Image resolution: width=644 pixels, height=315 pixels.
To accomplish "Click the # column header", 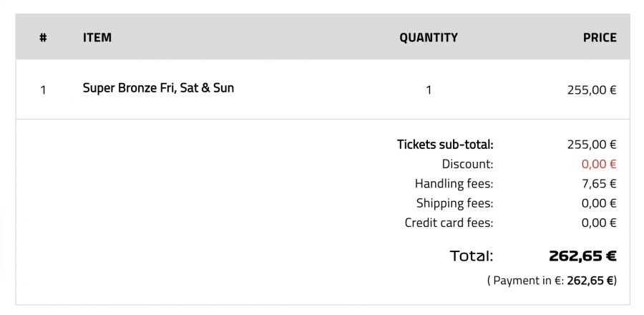I will click(43, 38).
